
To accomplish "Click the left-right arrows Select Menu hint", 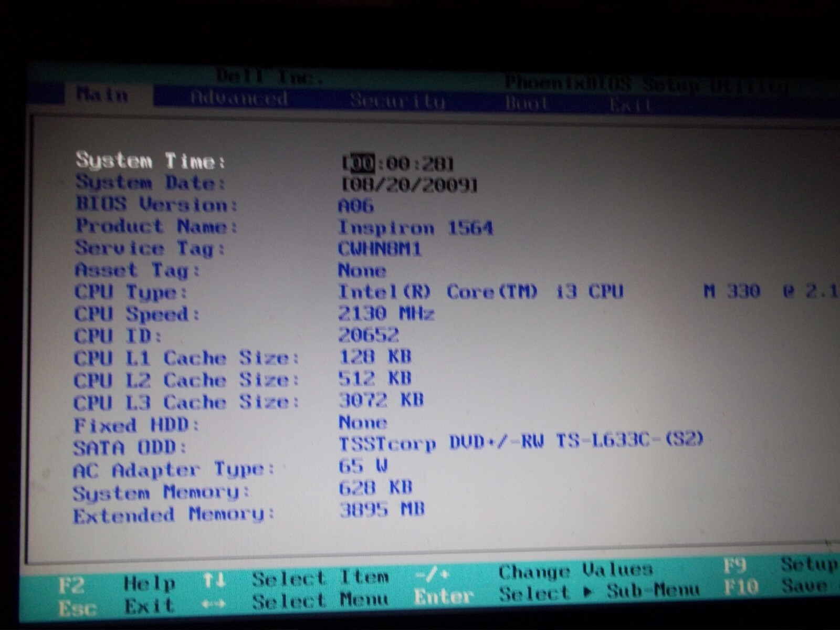I will (x=295, y=602).
